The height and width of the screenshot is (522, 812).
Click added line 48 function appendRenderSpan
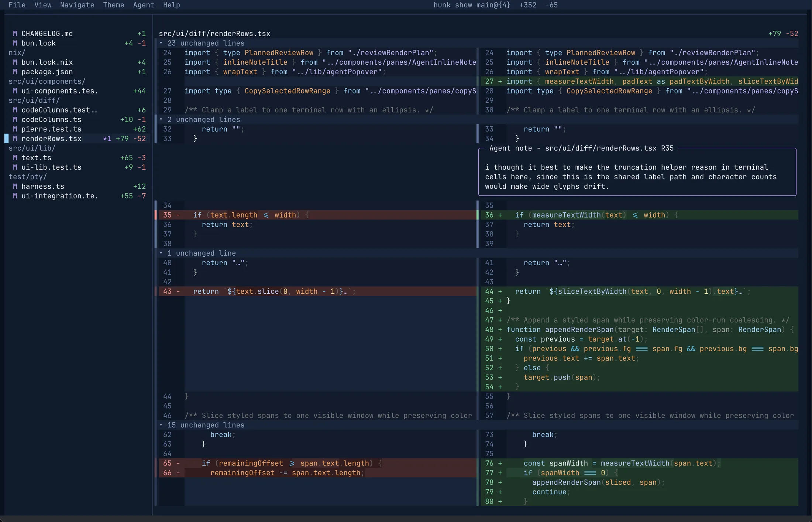[x=639, y=330]
